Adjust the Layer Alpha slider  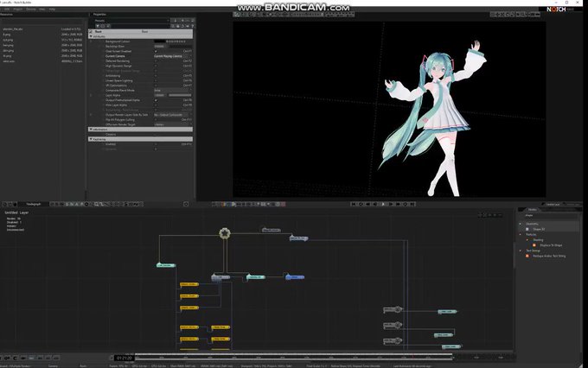coord(180,95)
